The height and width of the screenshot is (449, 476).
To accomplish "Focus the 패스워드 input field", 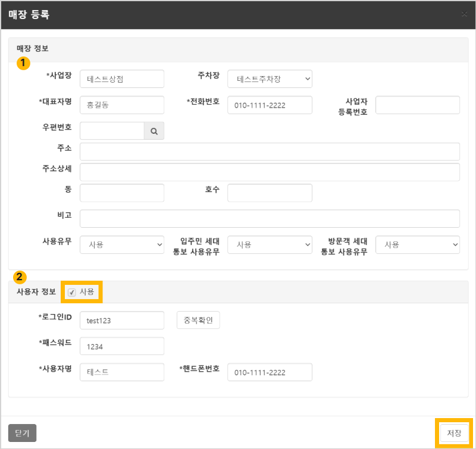I will (x=122, y=346).
